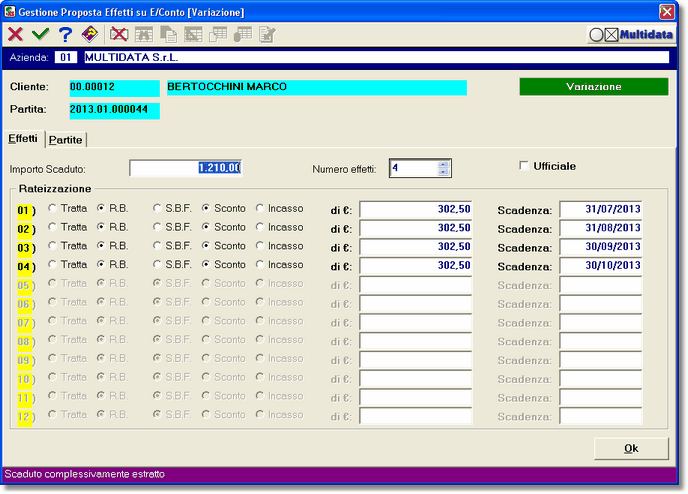Click installment 04 amount field
This screenshot has height=494, width=688.
coord(416,266)
